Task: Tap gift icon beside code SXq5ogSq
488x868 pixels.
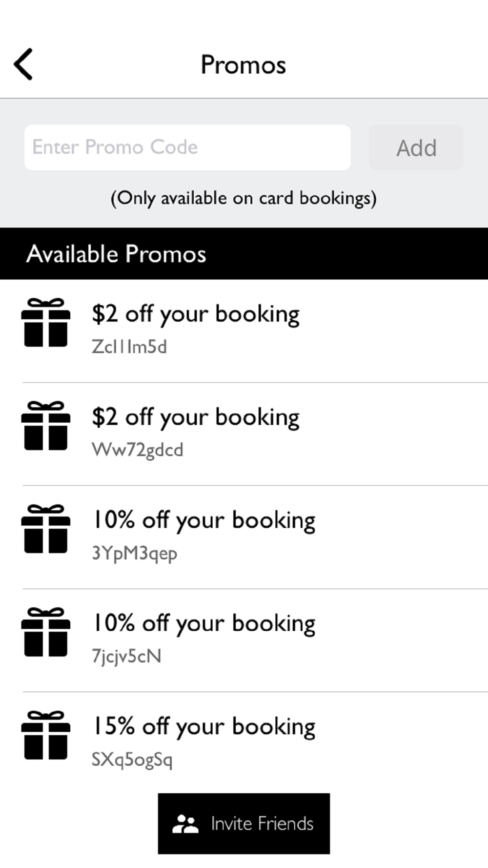Action: click(x=46, y=735)
